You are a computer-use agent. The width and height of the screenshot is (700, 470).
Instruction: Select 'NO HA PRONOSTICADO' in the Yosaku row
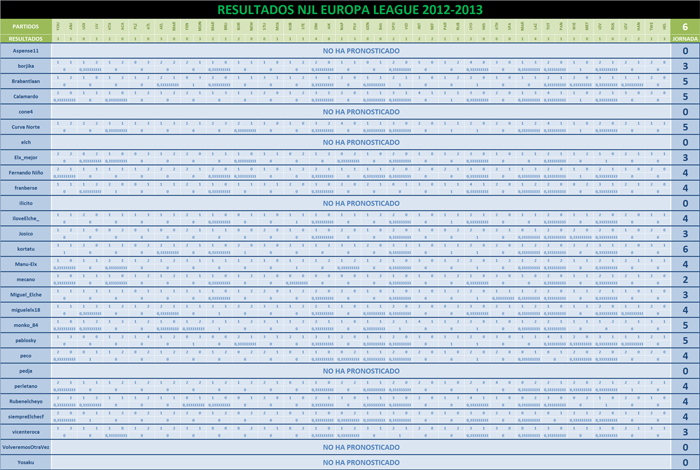pyautogui.click(x=361, y=462)
